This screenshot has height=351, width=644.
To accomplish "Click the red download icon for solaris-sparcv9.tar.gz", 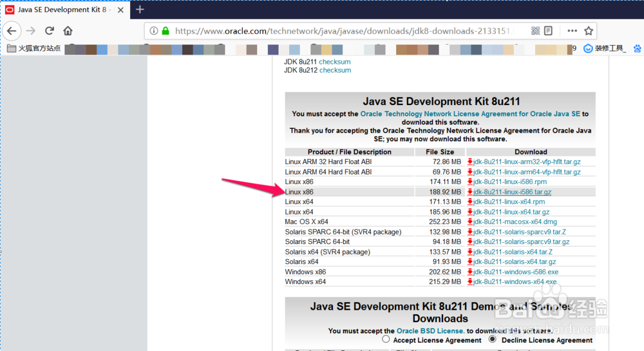I will [470, 242].
